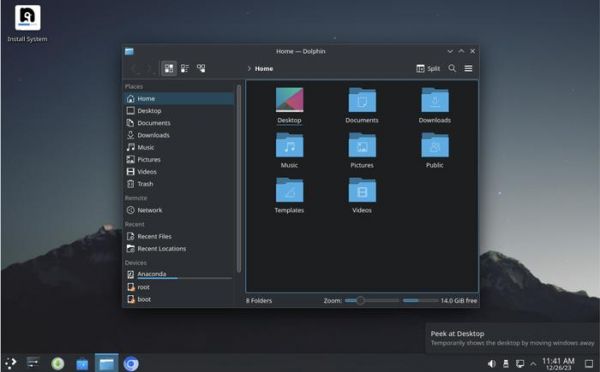This screenshot has width=600, height=372.
Task: Open the hamburger menu in Dolphin
Action: pos(468,69)
